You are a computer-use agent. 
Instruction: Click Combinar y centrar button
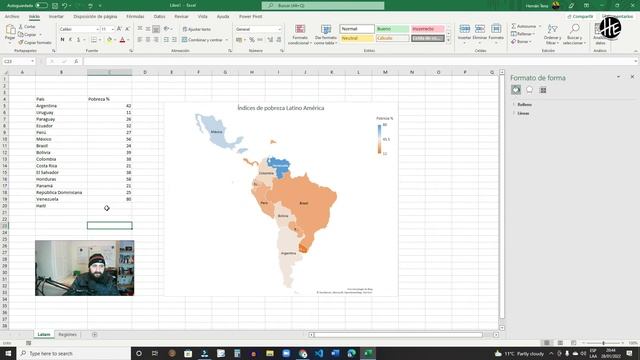point(202,40)
